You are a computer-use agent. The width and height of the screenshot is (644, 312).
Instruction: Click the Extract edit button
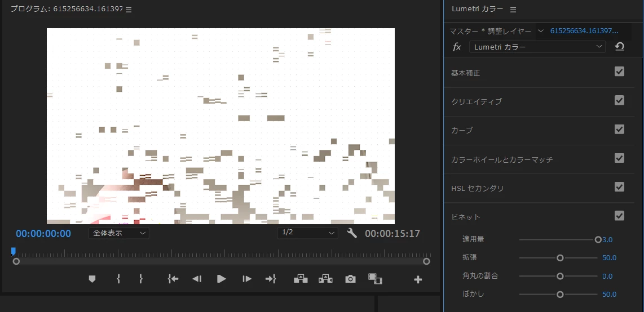[325, 279]
